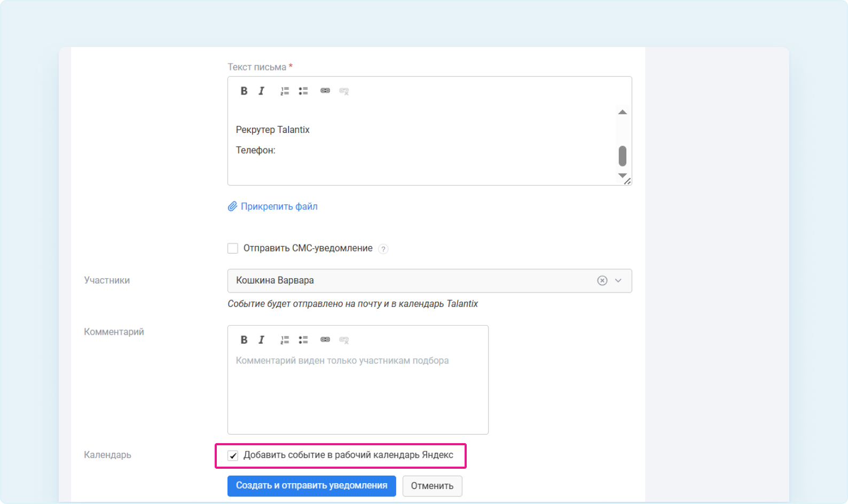Toggle italic in the letter text editor

coord(262,91)
